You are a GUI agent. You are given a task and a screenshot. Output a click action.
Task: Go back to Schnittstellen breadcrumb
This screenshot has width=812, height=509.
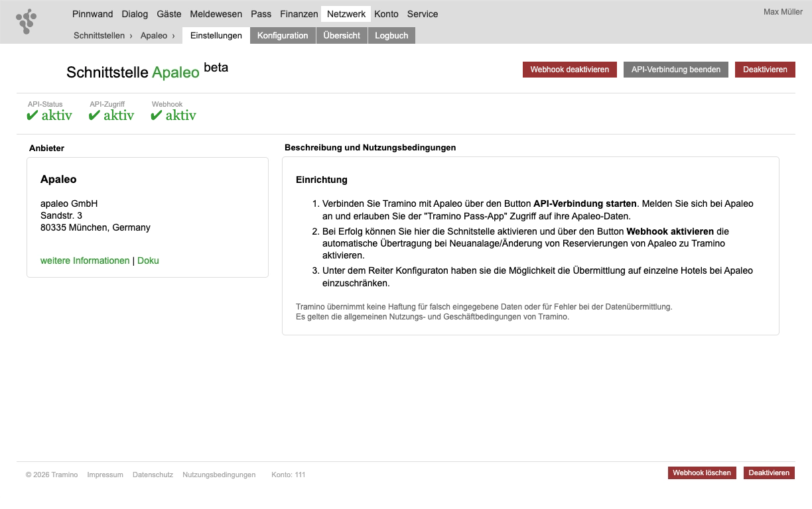pyautogui.click(x=100, y=36)
